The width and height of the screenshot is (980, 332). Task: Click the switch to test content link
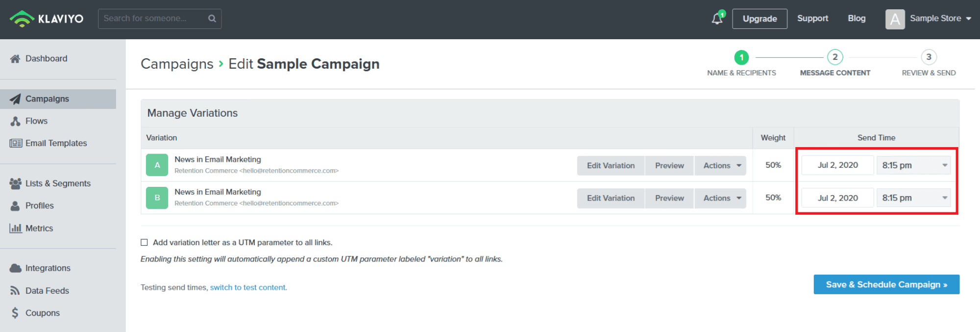point(248,287)
